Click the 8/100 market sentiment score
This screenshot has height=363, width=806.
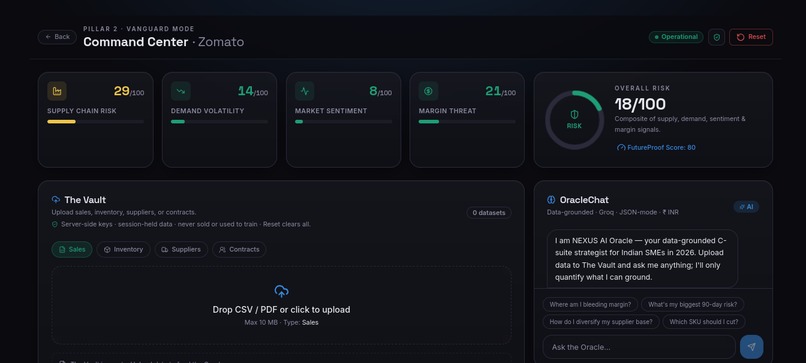(380, 92)
